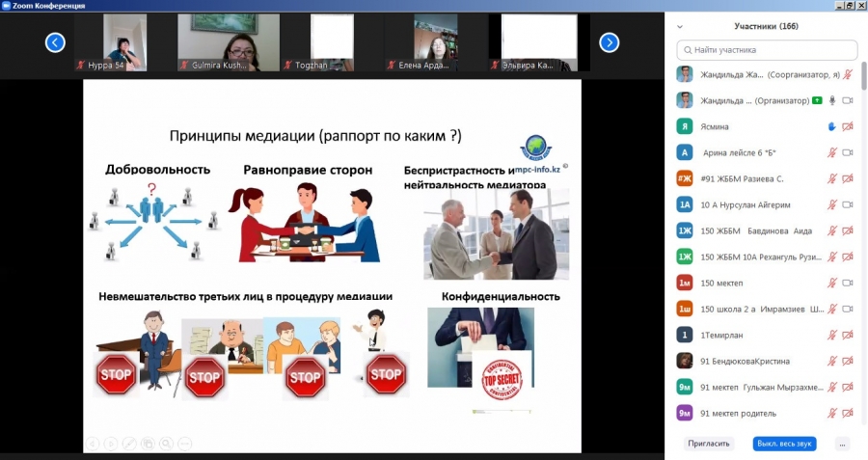Viewport: 868px width, 460px height.
Task: Select participant Арина лейсле 6 *Б*
Action: 739,152
